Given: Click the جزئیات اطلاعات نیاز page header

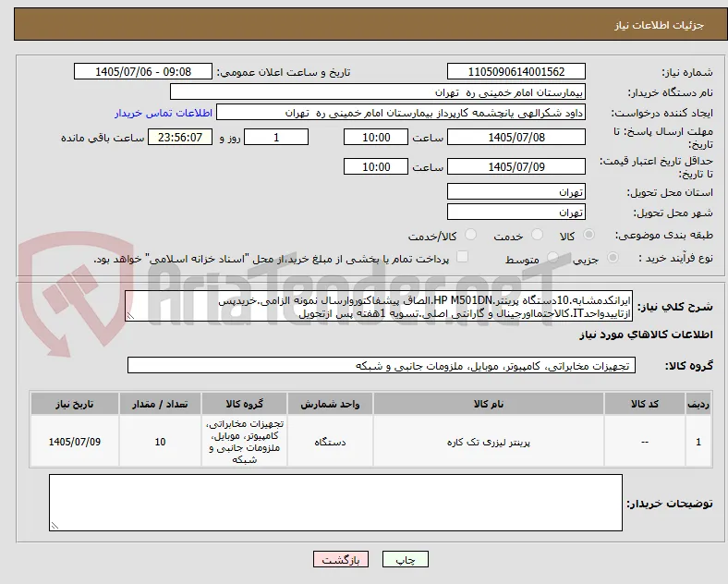Looking at the screenshot, I should pyautogui.click(x=659, y=25).
